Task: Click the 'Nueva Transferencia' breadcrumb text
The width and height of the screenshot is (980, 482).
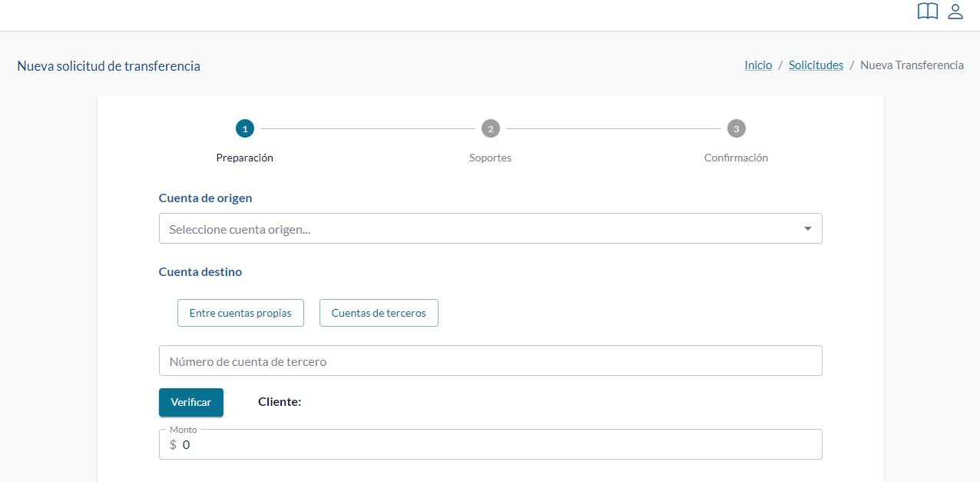Action: [912, 65]
